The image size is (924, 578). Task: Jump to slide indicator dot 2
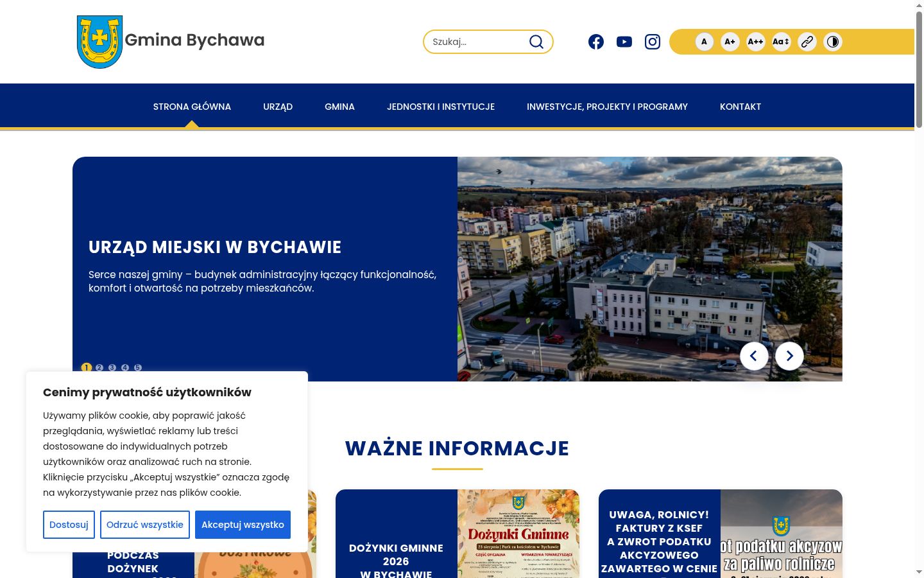[99, 367]
